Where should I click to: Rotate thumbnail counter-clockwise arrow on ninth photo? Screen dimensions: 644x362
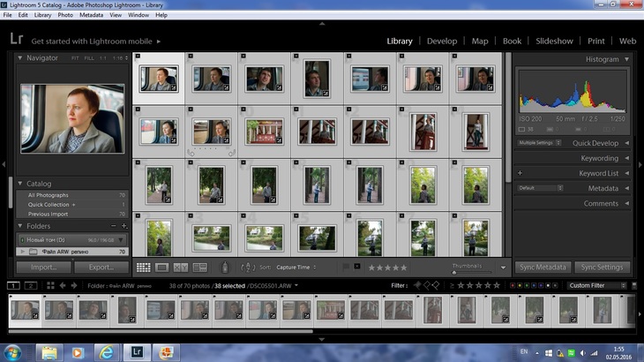point(191,153)
